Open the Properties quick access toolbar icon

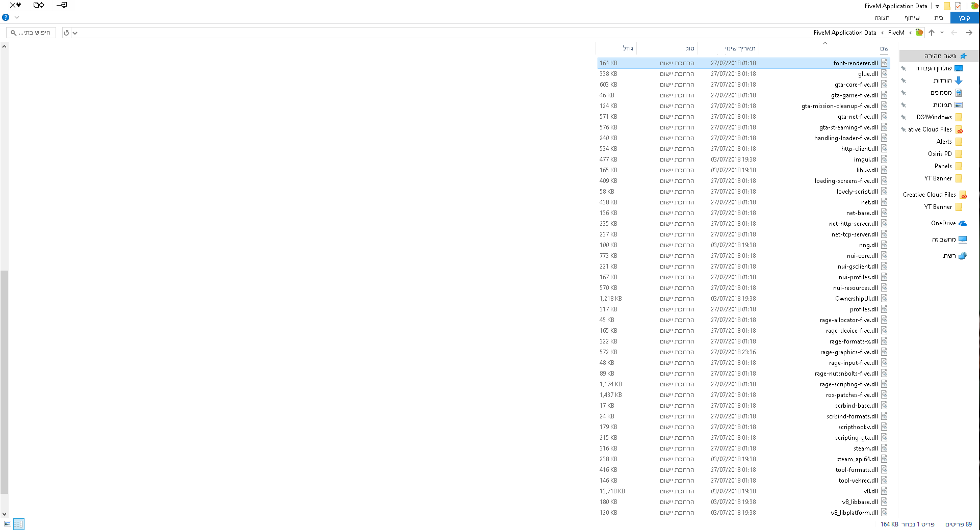pyautogui.click(x=958, y=6)
